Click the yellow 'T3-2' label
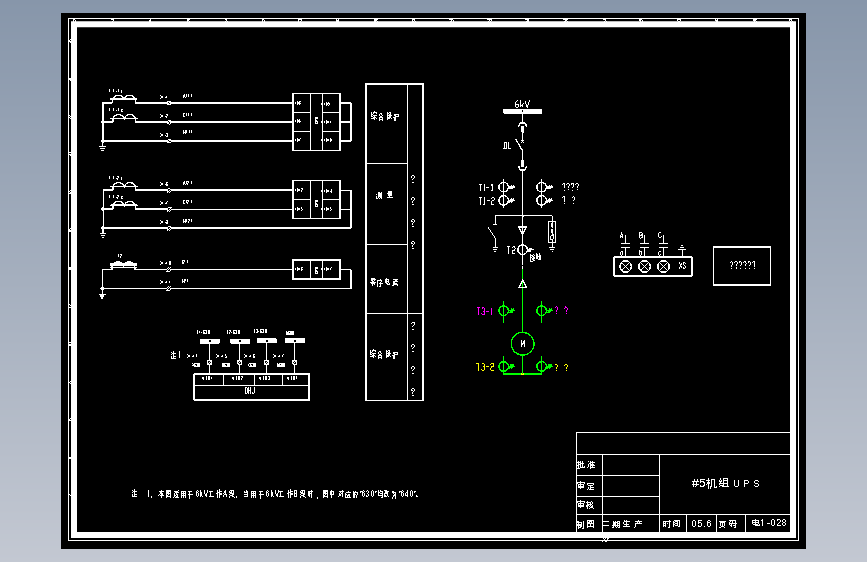867x562 pixels. click(x=485, y=367)
